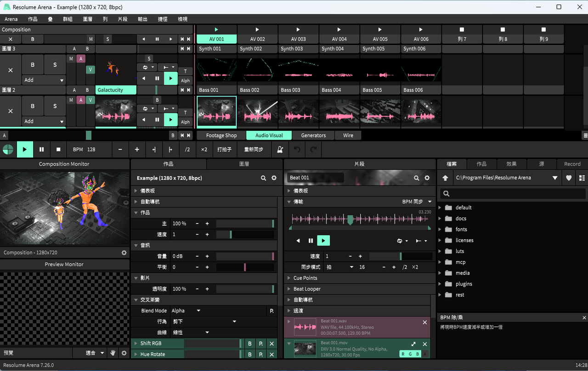Toggle file browser list view icon

(582, 178)
